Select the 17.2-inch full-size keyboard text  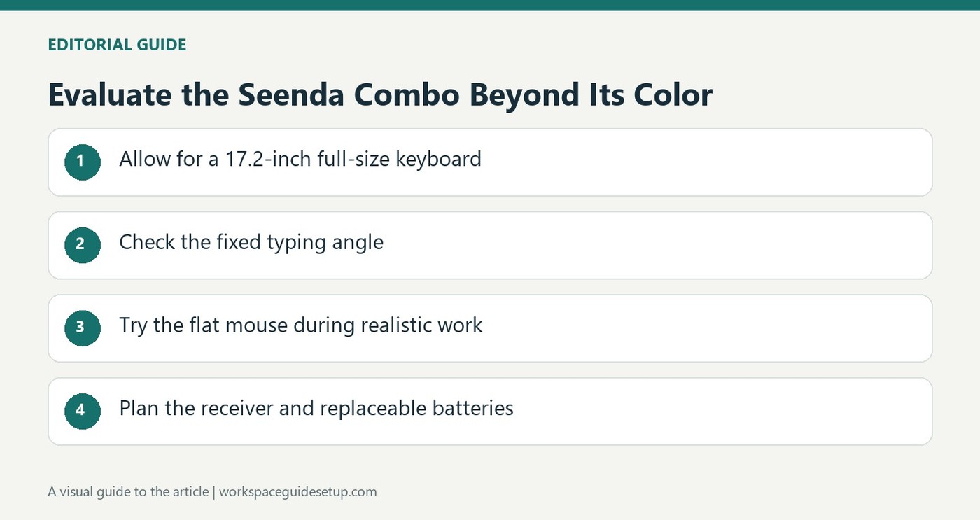(300, 160)
